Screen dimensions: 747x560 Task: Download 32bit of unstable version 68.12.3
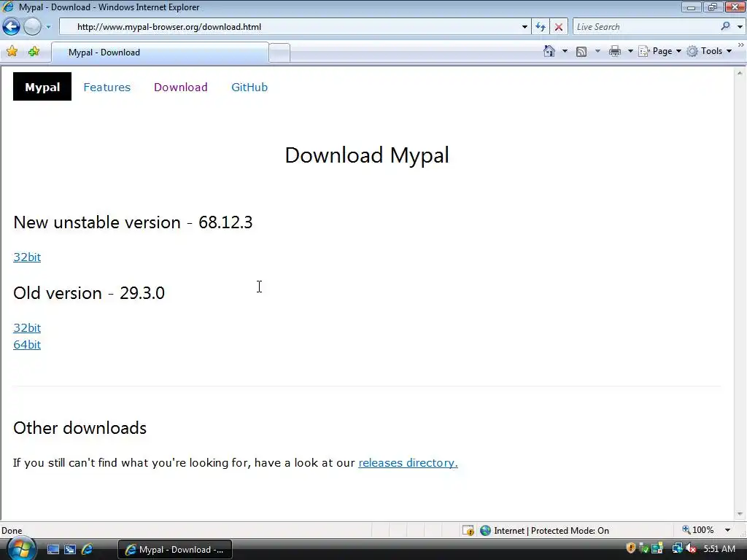[x=27, y=257]
